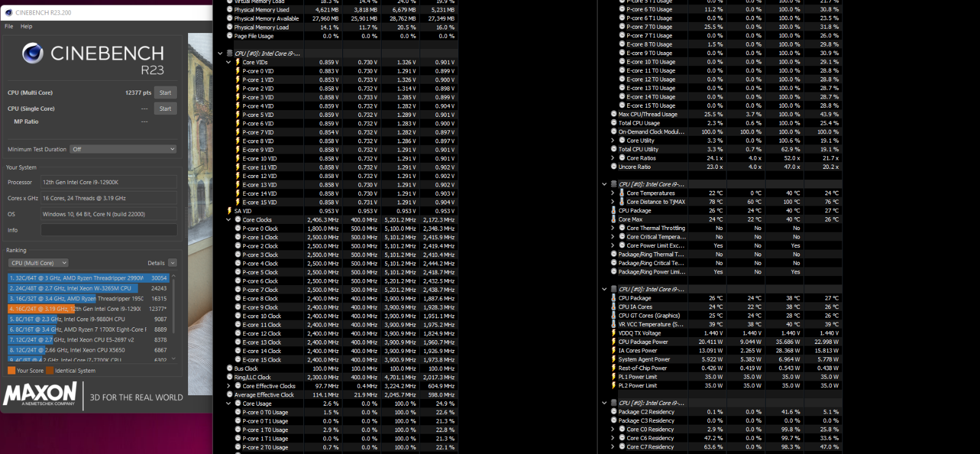The height and width of the screenshot is (454, 980).
Task: Open the File menu in Cinebench
Action: pyautogui.click(x=9, y=26)
